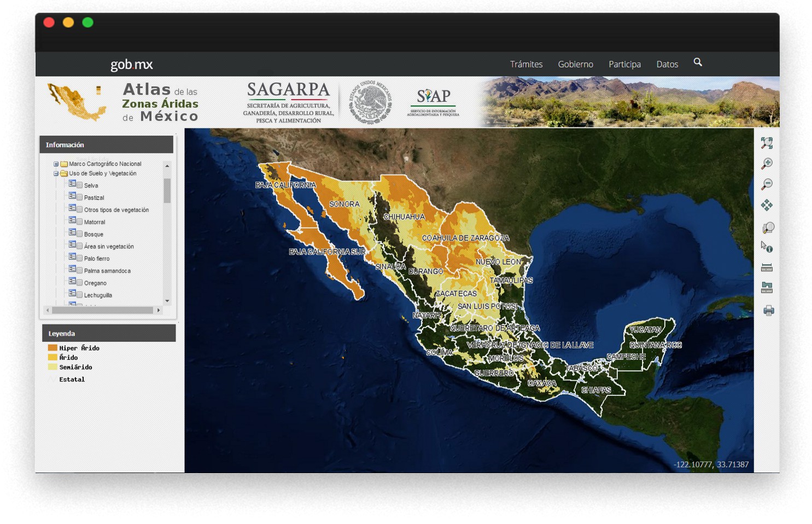
Task: Activate the pan map arrows tool
Action: coord(767,205)
